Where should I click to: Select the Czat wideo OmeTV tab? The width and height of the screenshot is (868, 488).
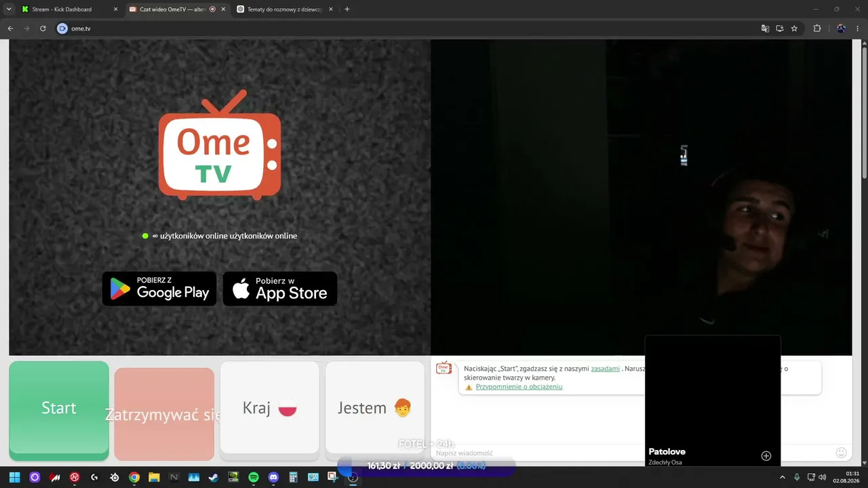178,9
